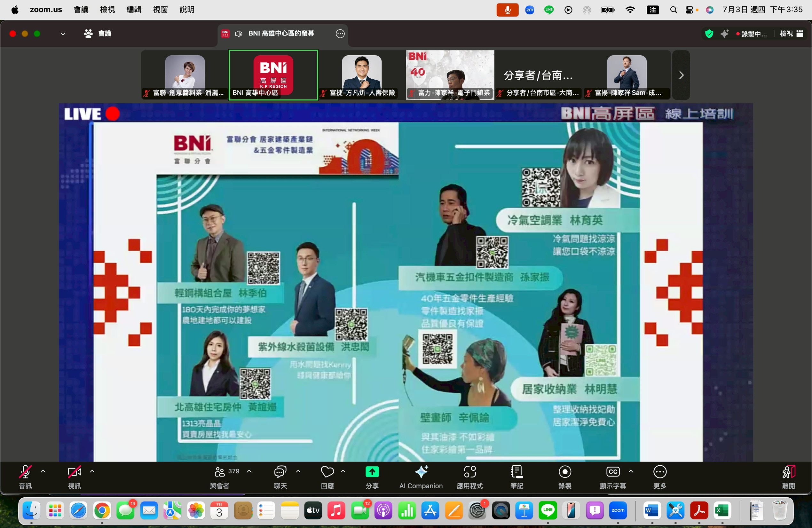The width and height of the screenshot is (812, 528).
Task: Launch AI Companion sparkle icon
Action: point(421,472)
